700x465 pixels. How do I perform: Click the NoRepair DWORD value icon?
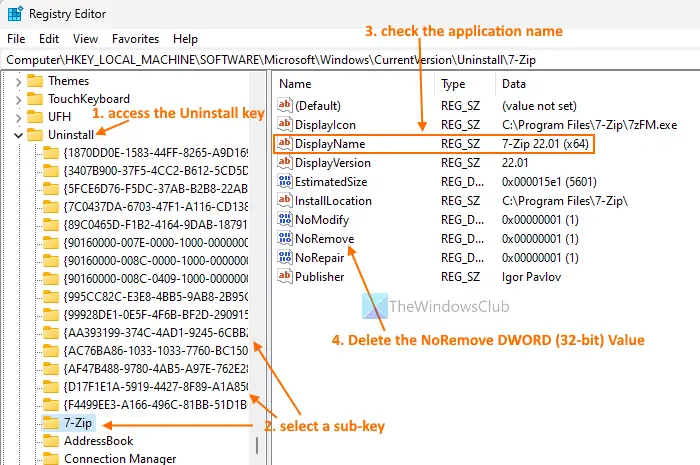285,257
